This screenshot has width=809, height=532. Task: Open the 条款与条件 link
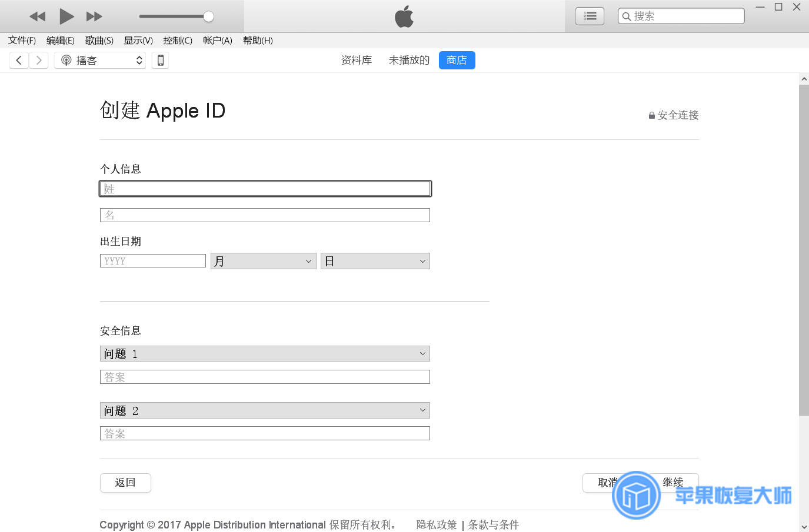point(494,524)
